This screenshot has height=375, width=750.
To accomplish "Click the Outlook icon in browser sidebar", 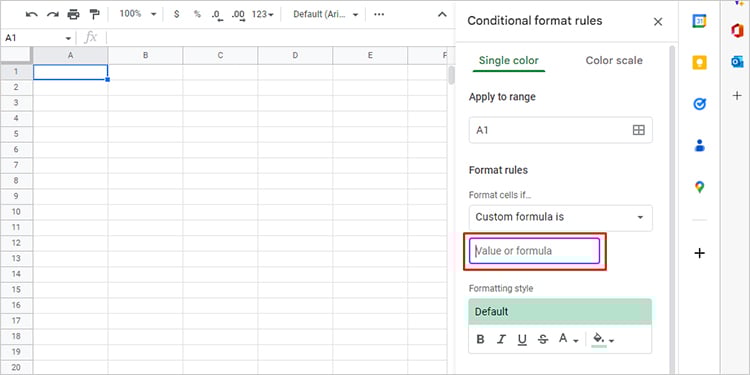I will click(737, 62).
